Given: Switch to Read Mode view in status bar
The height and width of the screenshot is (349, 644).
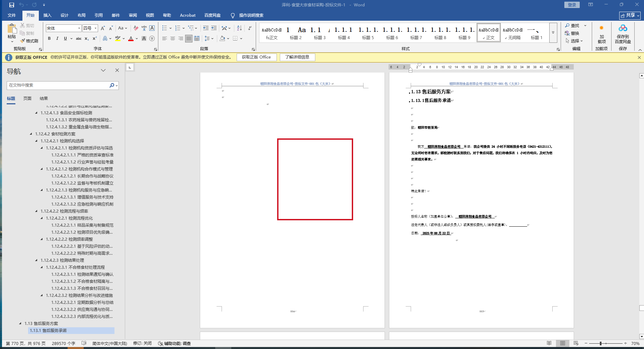Looking at the screenshot, I should [x=549, y=343].
